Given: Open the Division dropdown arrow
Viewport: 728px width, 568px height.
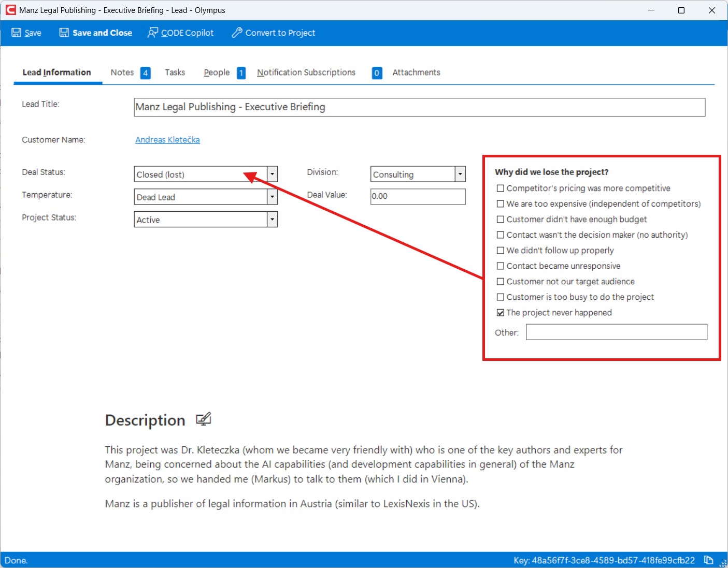Looking at the screenshot, I should click(460, 174).
